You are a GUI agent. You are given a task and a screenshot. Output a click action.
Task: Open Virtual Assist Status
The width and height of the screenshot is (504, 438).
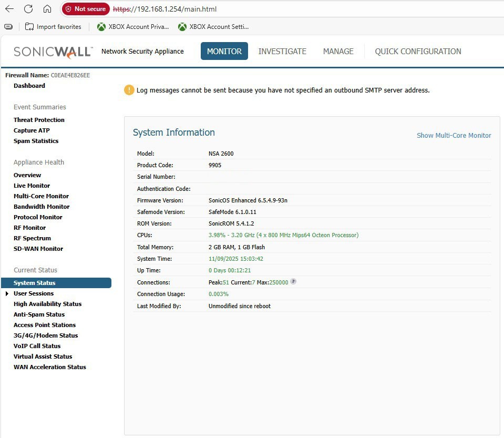tap(43, 356)
